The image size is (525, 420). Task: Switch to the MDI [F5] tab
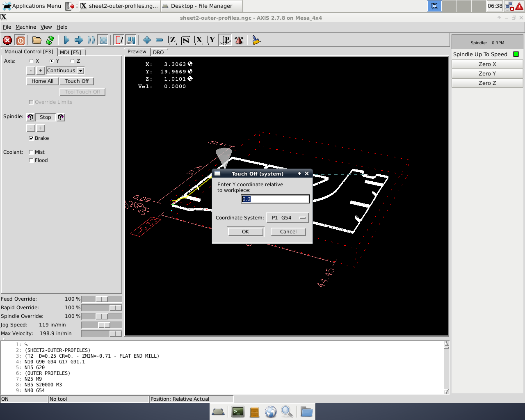click(x=71, y=52)
